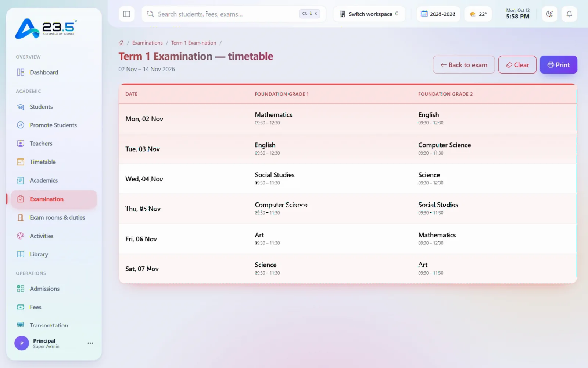Click the Fees money icon

tap(21, 307)
